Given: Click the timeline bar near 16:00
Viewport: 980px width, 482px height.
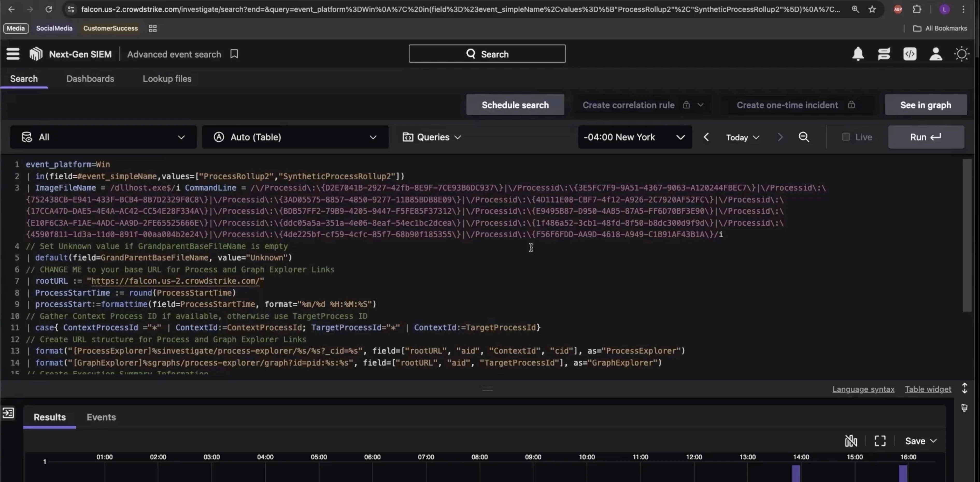Looking at the screenshot, I should coord(903,473).
